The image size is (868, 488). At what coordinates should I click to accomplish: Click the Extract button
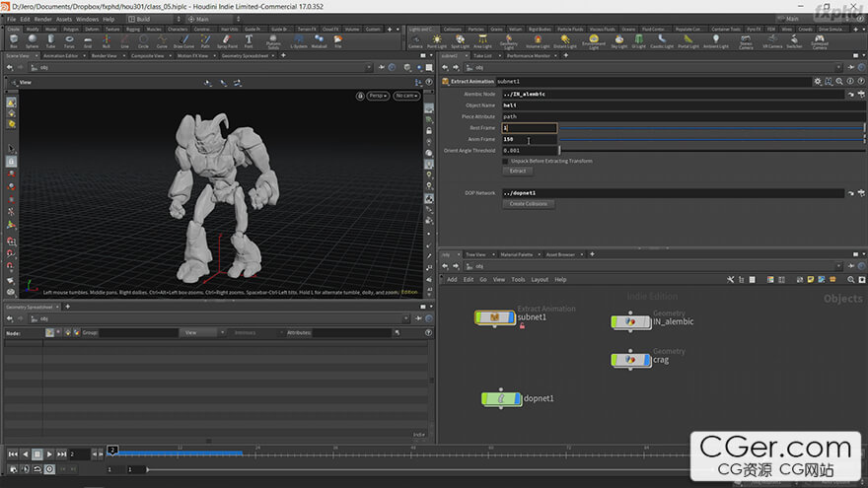point(518,171)
